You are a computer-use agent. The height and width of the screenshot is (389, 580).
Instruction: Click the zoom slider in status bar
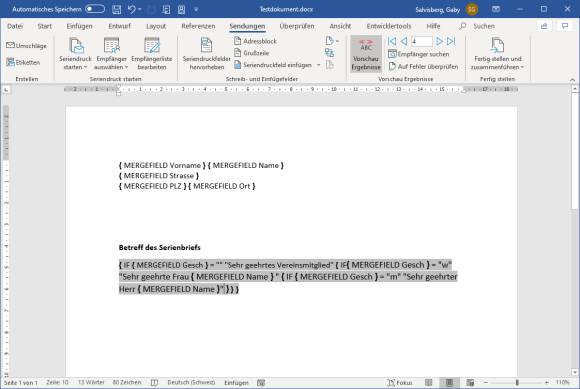(517, 382)
